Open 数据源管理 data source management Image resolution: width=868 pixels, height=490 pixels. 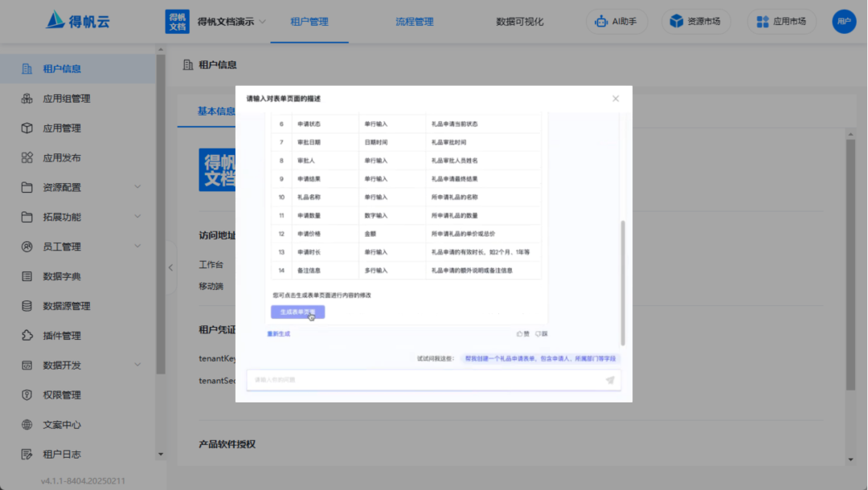point(66,305)
